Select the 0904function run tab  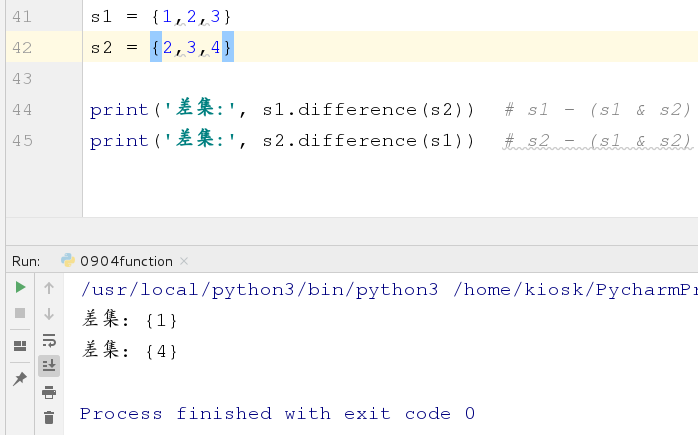pyautogui.click(x=126, y=261)
